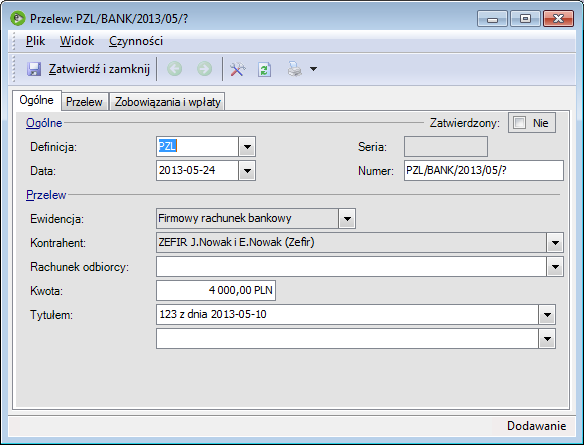The width and height of the screenshot is (584, 445).
Task: Switch to the Zobowiązania i wpłaty tab
Action: point(167,102)
